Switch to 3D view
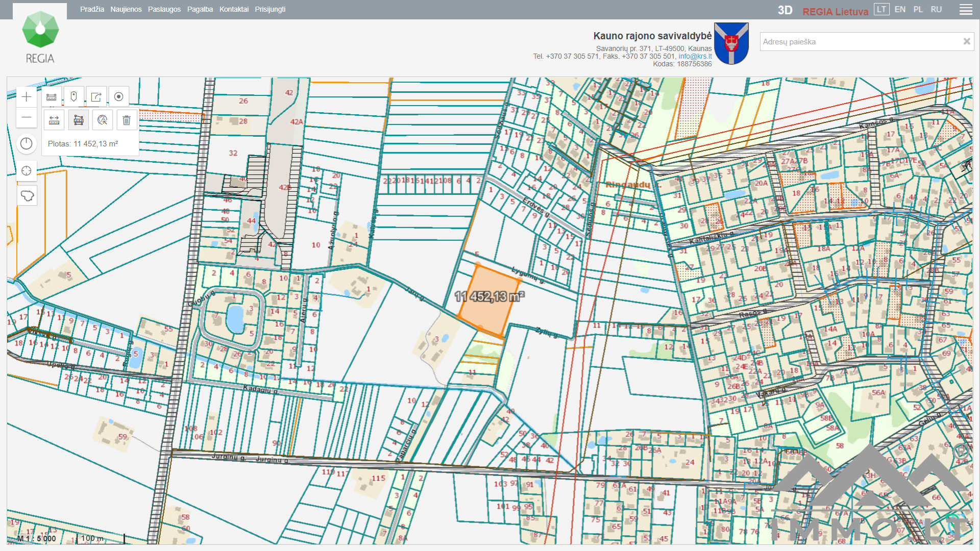This screenshot has height=551, width=980. 785,11
